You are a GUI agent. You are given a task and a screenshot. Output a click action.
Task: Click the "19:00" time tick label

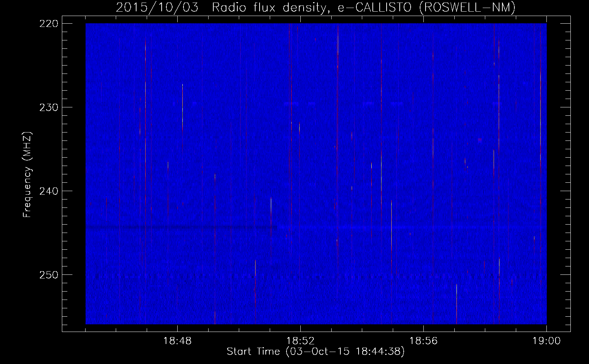[x=546, y=341]
